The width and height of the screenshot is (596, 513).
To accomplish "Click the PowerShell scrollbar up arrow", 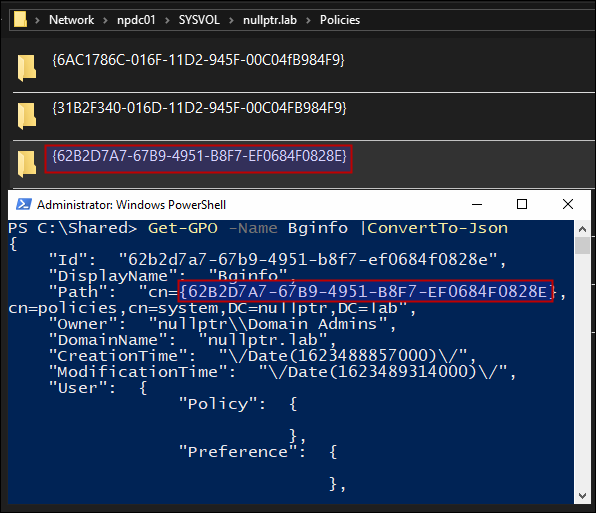I will point(582,229).
